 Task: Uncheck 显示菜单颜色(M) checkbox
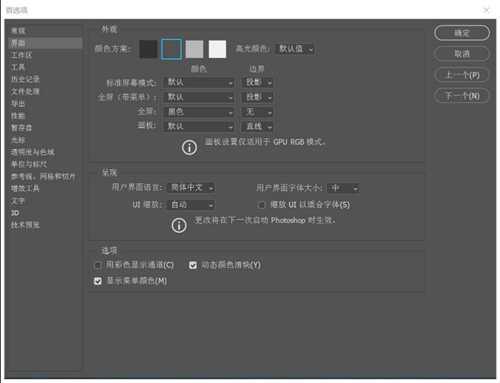[x=97, y=281]
